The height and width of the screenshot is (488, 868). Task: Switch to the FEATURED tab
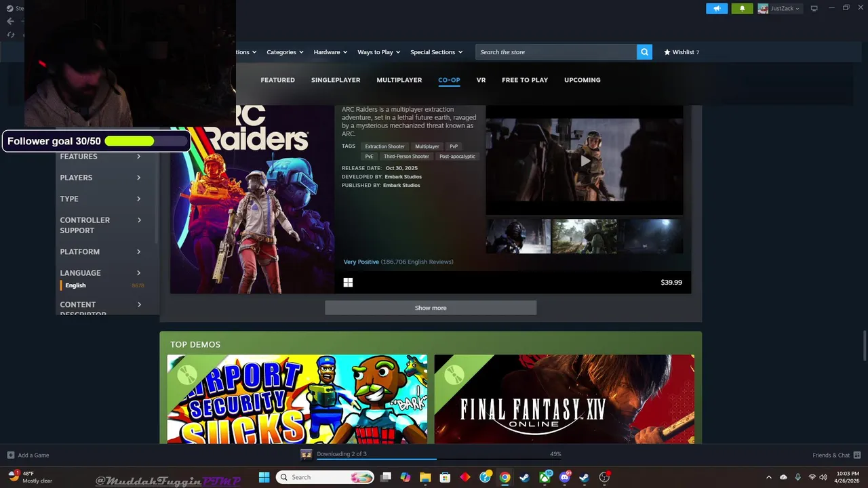click(x=277, y=80)
